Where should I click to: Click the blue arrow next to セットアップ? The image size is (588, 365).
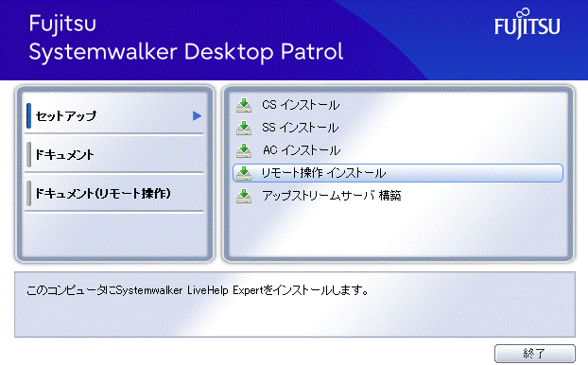(197, 116)
